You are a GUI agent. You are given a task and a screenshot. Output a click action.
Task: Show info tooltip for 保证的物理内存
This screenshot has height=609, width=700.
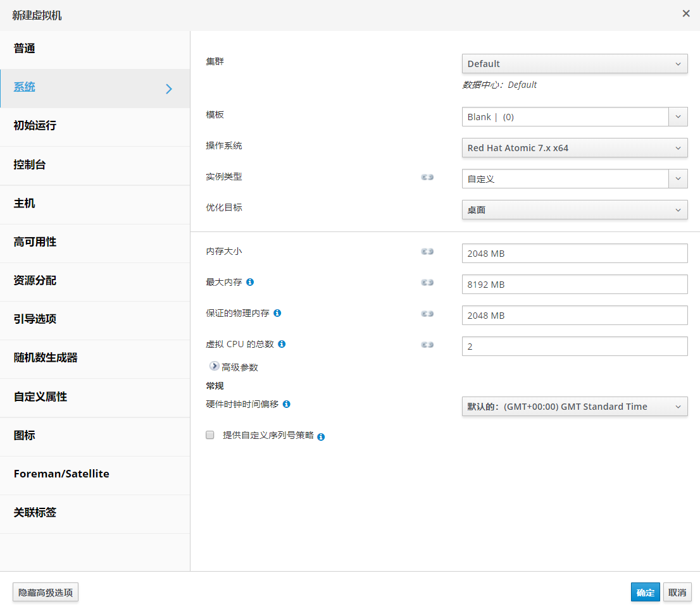tap(277, 313)
